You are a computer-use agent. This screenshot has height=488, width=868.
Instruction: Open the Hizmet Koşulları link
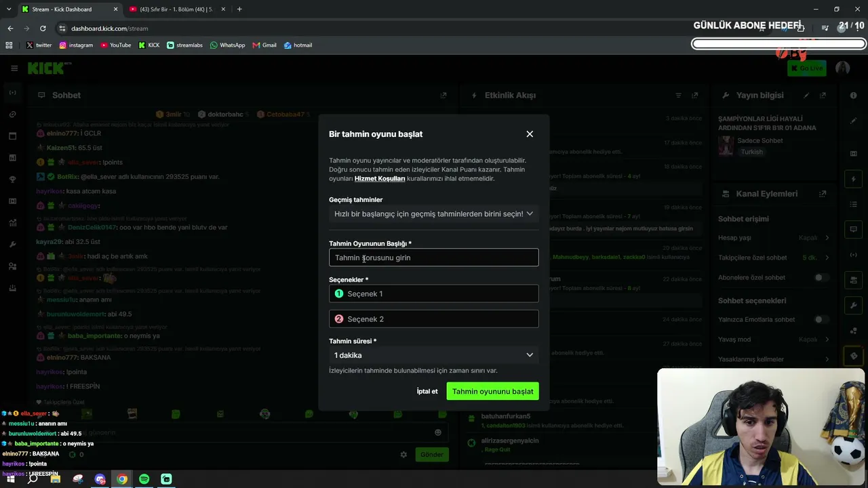point(380,178)
